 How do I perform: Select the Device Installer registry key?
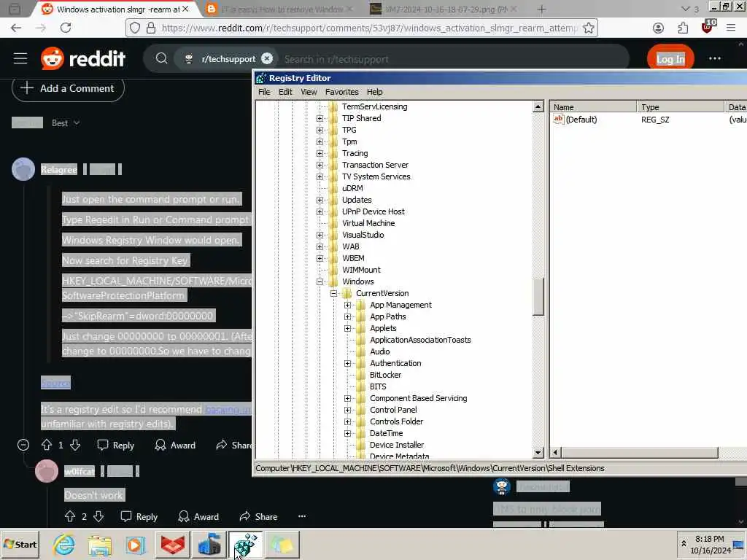397,445
